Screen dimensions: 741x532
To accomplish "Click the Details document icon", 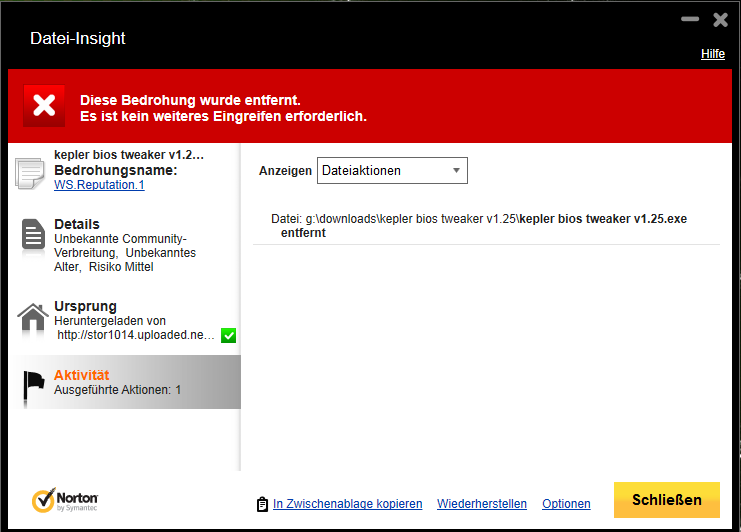I will click(x=34, y=234).
